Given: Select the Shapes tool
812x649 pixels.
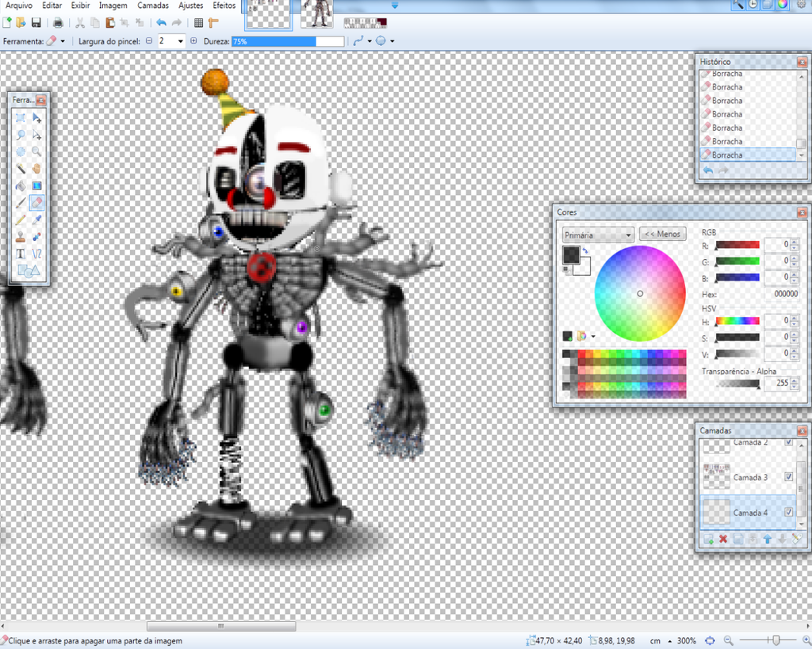Looking at the screenshot, I should coord(29,271).
